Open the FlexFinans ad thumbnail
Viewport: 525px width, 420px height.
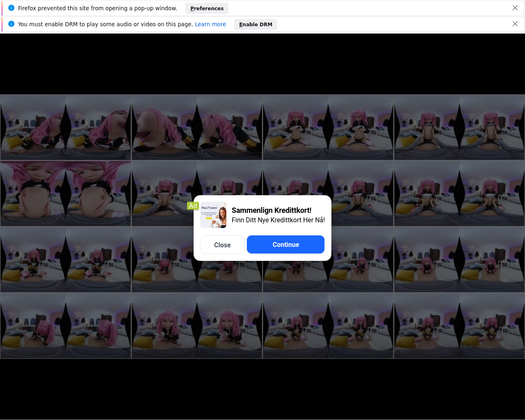pos(213,215)
